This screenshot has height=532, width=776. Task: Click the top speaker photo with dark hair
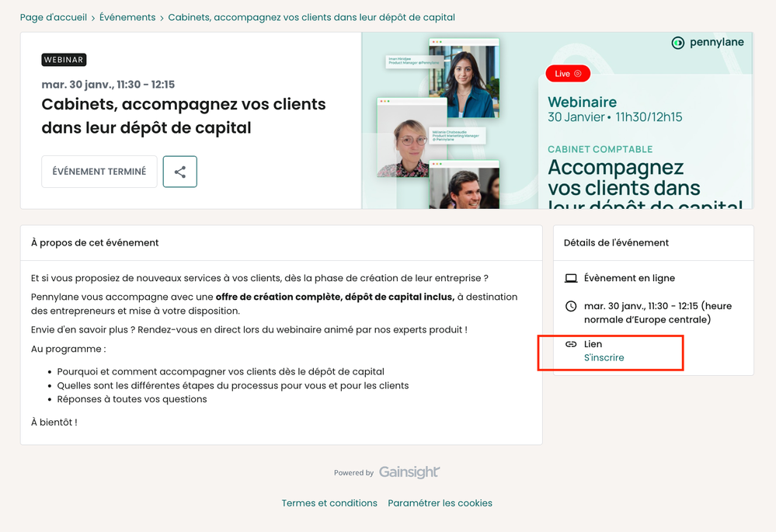coord(465,78)
